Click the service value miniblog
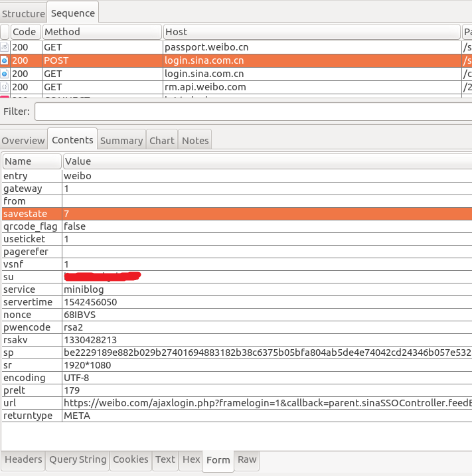This screenshot has height=476, width=472. pyautogui.click(x=84, y=289)
